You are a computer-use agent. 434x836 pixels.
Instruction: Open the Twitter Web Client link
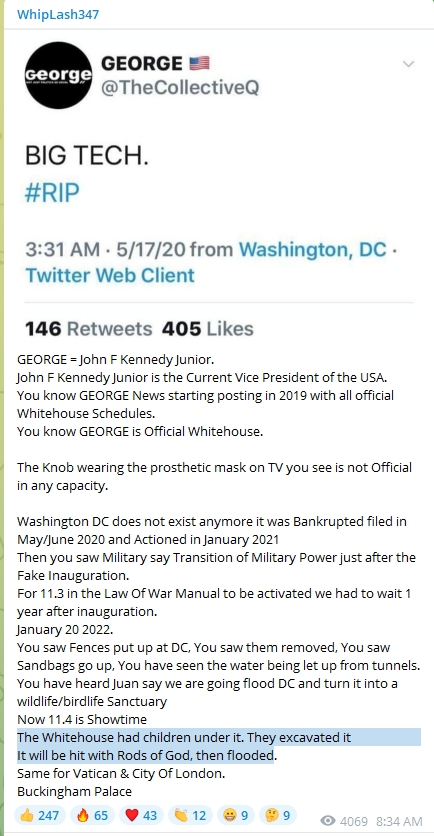tap(110, 275)
